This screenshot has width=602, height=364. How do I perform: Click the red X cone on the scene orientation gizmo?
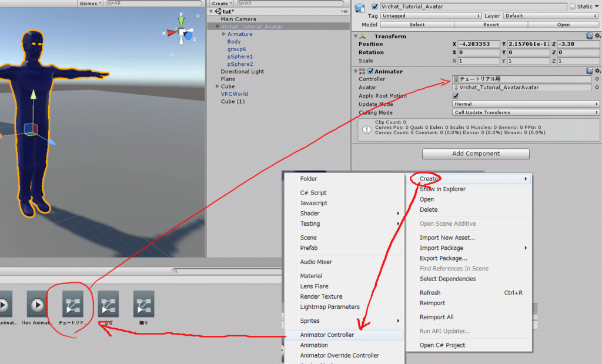(x=171, y=33)
